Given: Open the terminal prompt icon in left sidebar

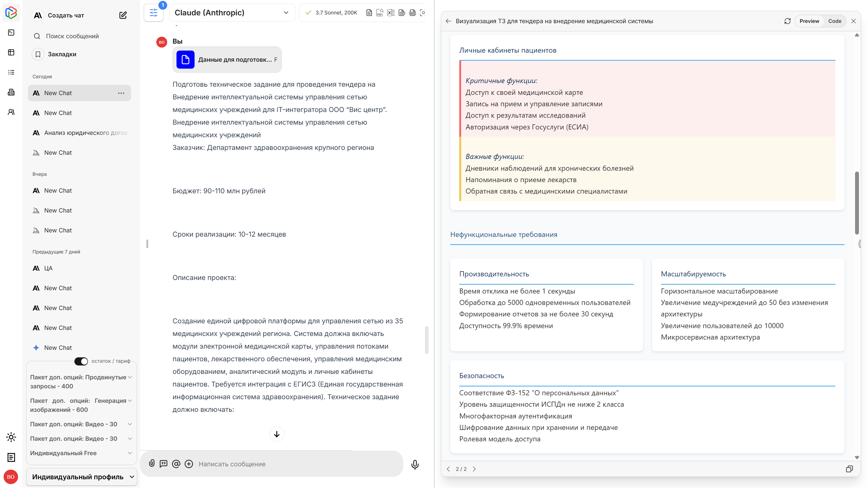Looking at the screenshot, I should click(11, 32).
